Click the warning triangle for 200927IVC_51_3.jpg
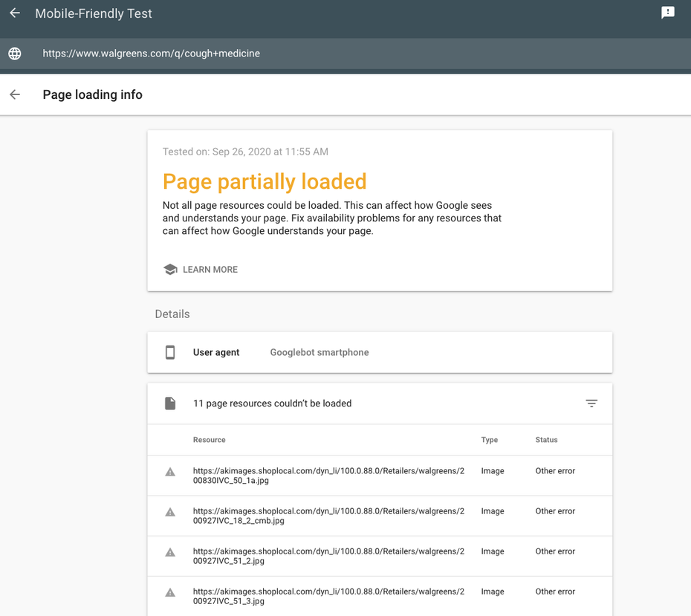691x616 pixels. pos(170,593)
